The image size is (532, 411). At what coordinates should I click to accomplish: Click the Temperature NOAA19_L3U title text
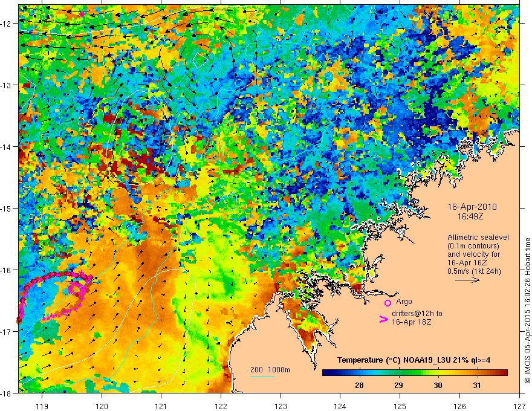[414, 360]
